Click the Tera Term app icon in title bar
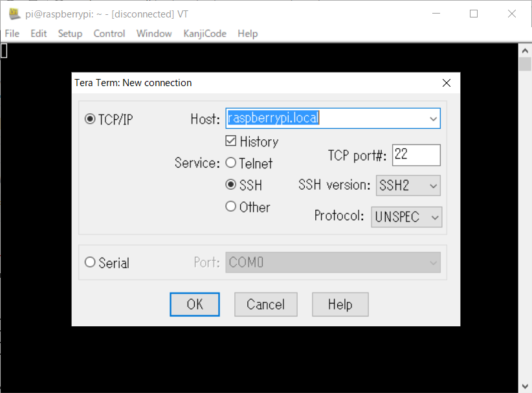 coord(14,14)
